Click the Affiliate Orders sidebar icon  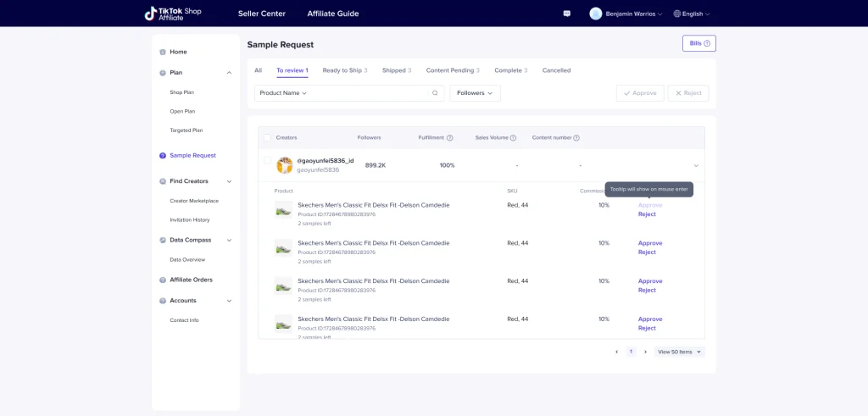tap(163, 280)
